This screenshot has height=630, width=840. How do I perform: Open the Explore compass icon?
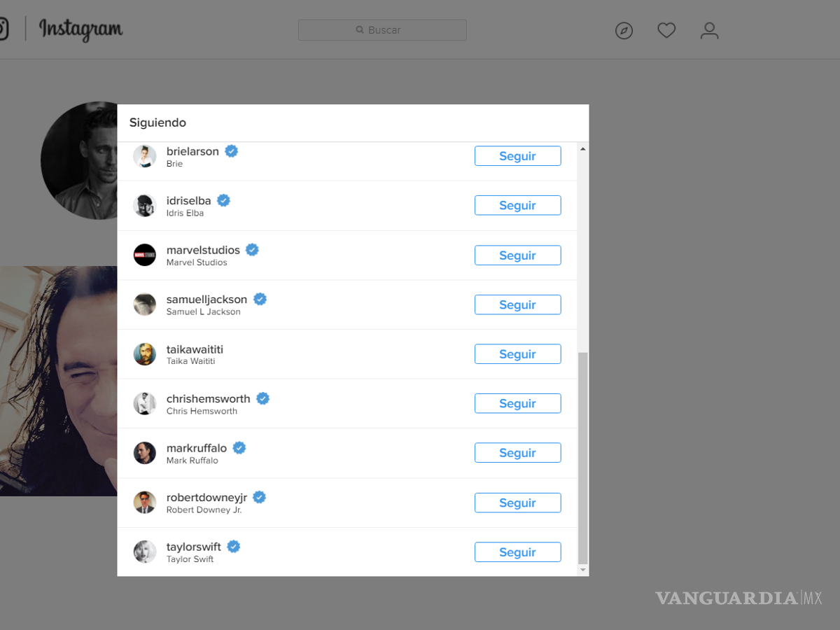click(x=624, y=30)
